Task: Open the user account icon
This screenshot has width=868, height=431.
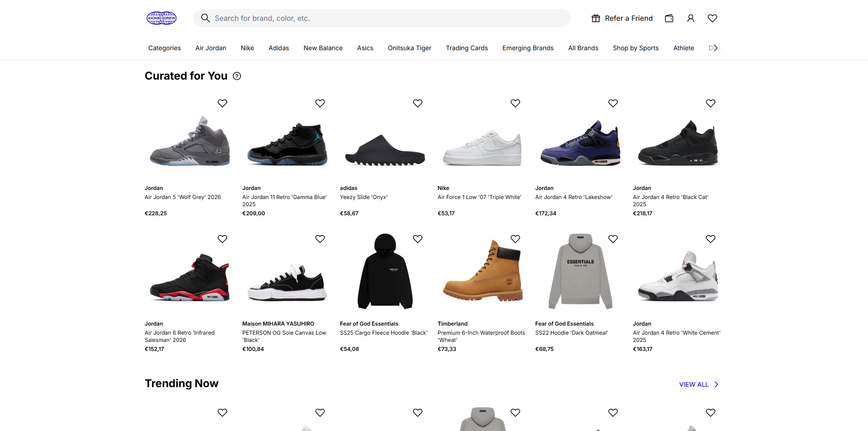Action: pos(690,18)
